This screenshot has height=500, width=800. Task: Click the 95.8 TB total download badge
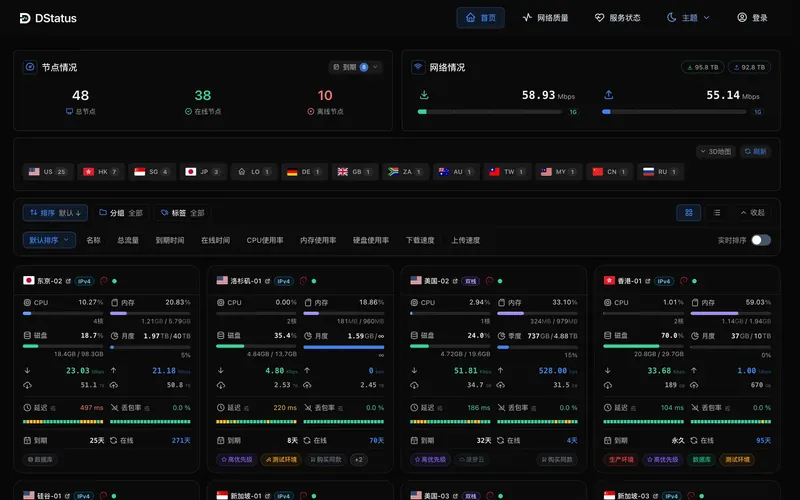point(703,67)
